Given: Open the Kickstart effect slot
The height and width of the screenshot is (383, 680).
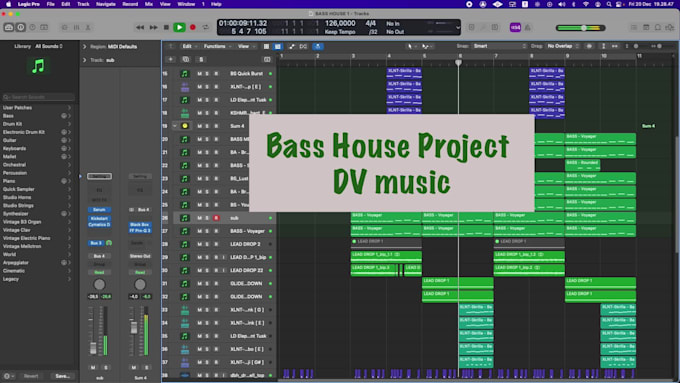Looking at the screenshot, I should (99, 218).
